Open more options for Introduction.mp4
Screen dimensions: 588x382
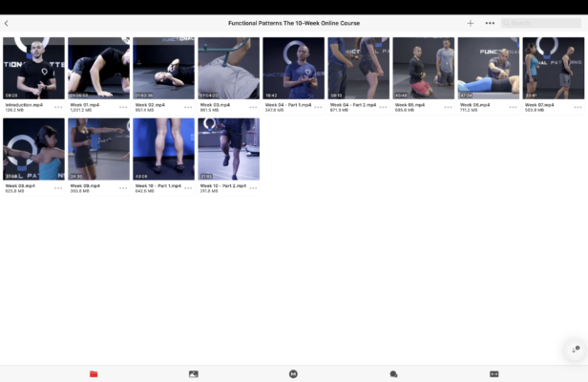(x=58, y=107)
